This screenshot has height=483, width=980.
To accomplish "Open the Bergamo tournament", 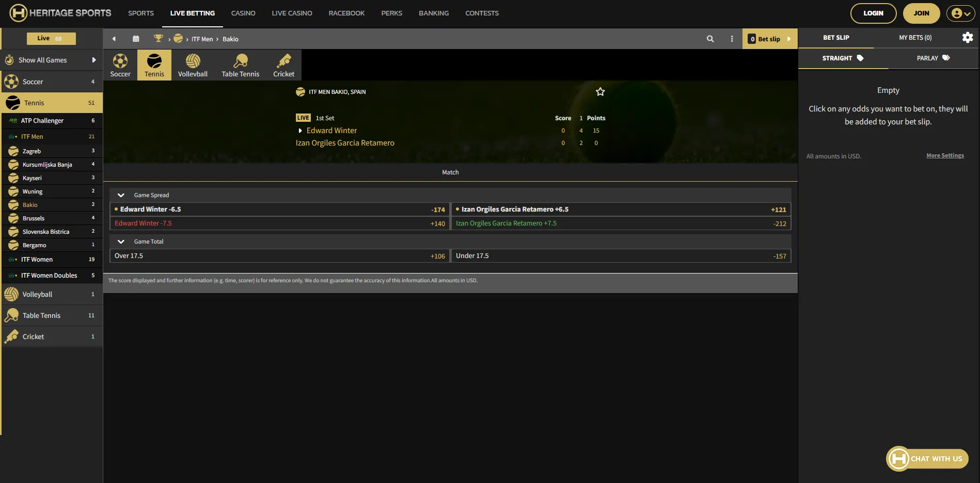I will pos(52,245).
